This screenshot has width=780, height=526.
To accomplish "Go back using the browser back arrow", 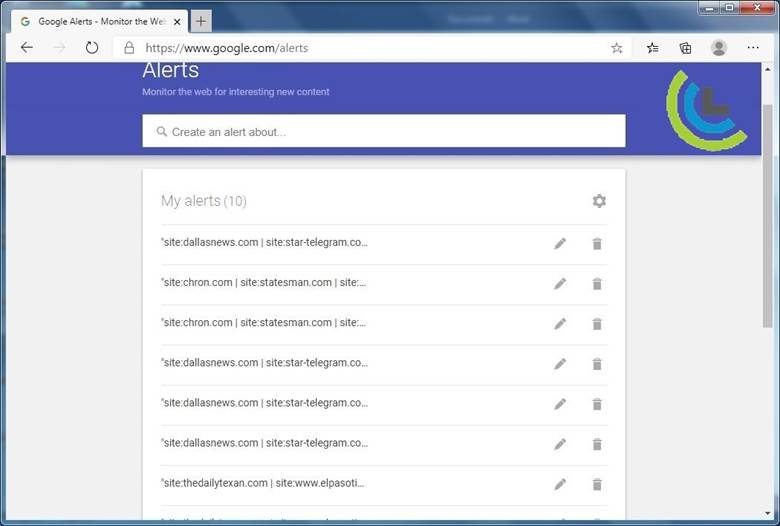I will 27,48.
